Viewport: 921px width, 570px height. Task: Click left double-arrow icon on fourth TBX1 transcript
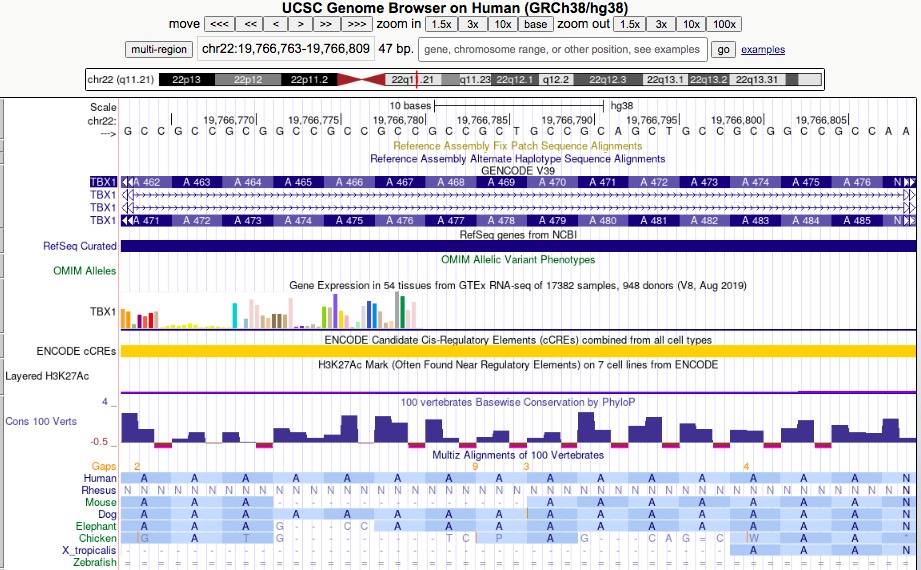click(x=127, y=220)
